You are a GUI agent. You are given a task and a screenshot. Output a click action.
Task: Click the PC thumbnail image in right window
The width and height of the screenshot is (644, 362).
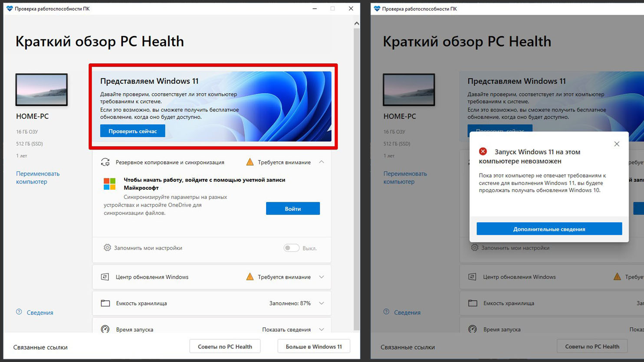(409, 90)
